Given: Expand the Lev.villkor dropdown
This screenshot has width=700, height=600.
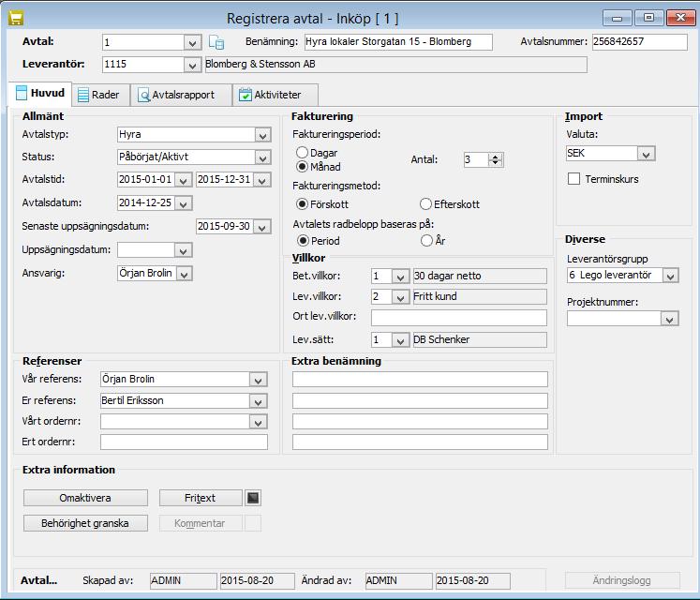Looking at the screenshot, I should [x=400, y=297].
